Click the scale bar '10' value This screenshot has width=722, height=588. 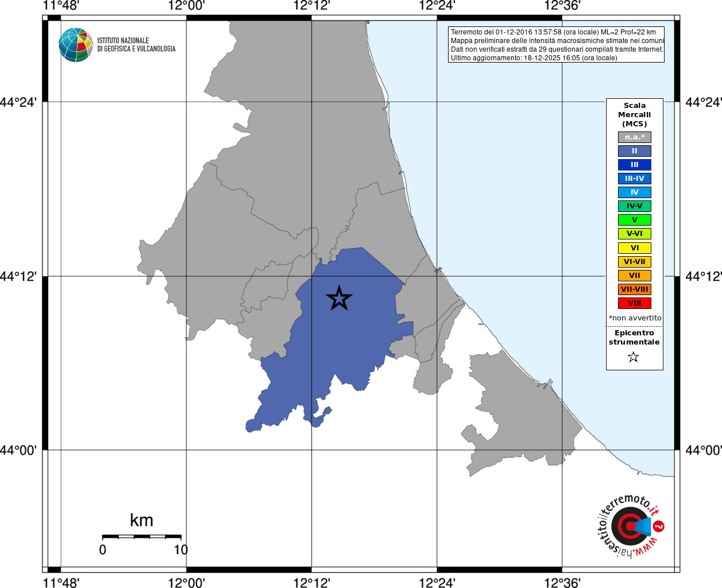pyautogui.click(x=181, y=550)
